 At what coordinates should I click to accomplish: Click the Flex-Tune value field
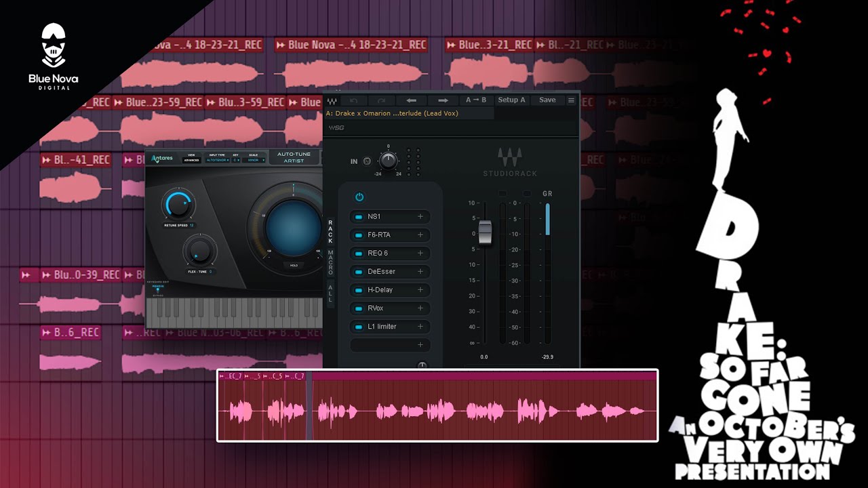210,271
